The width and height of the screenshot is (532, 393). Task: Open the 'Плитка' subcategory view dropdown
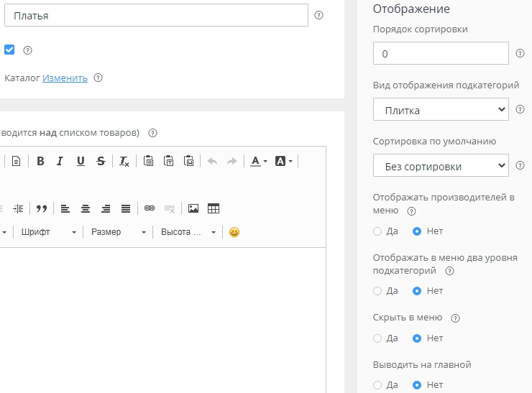tap(441, 110)
